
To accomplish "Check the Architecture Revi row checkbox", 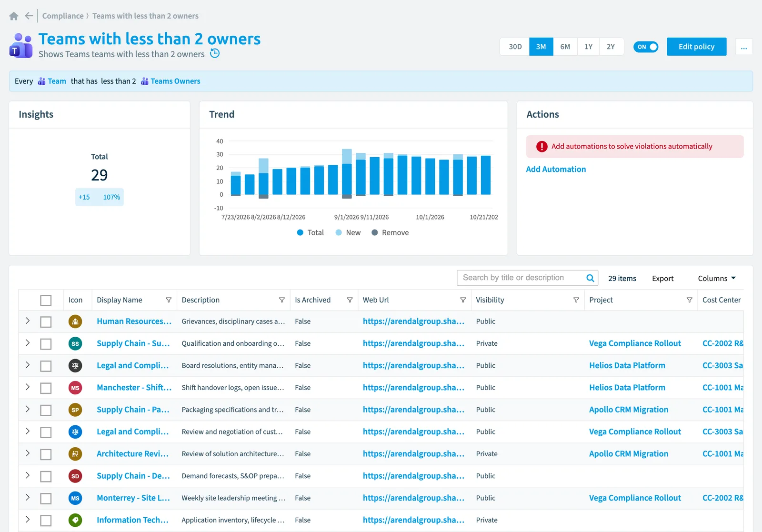I will point(46,455).
